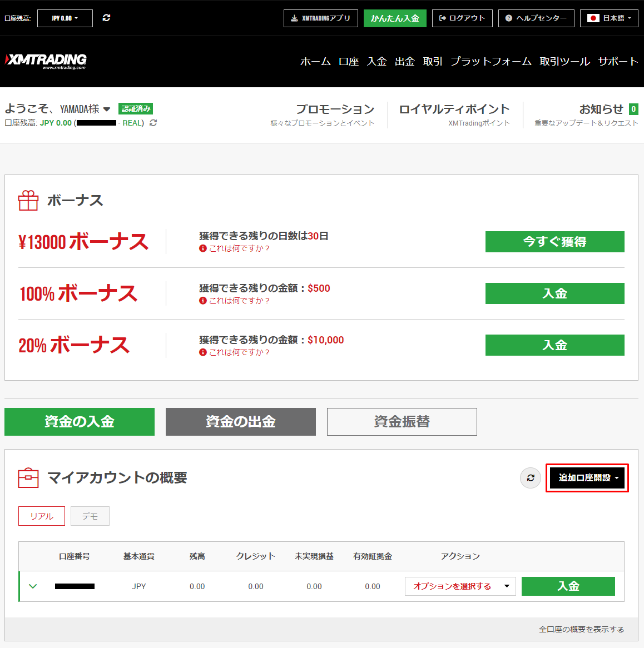Switch to the リアル accounts tab

point(42,516)
